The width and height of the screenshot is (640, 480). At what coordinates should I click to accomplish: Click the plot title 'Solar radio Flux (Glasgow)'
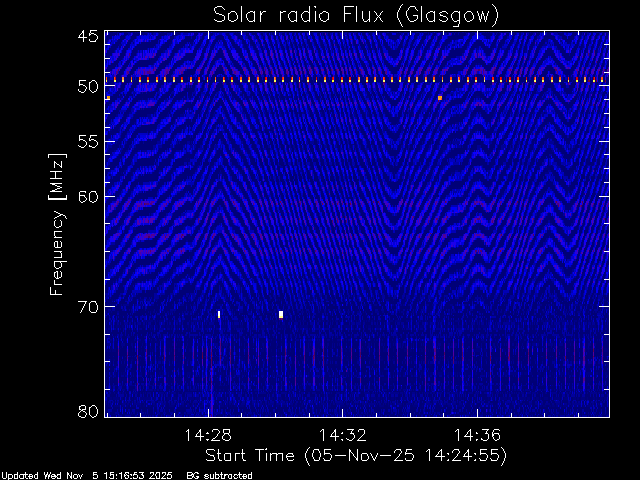356,16
